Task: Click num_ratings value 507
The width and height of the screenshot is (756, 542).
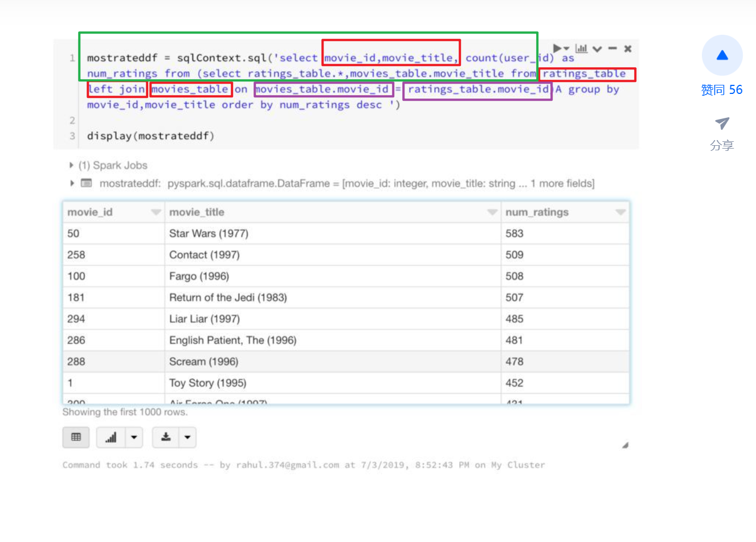Action: [x=514, y=298]
